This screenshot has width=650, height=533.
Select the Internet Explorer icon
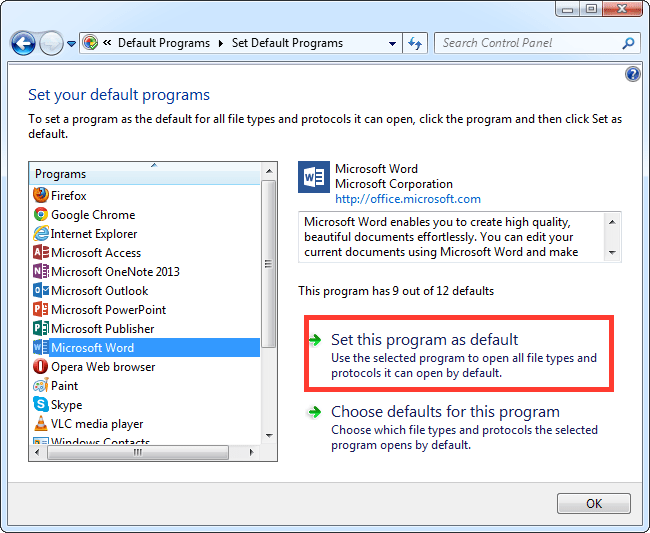click(x=41, y=233)
